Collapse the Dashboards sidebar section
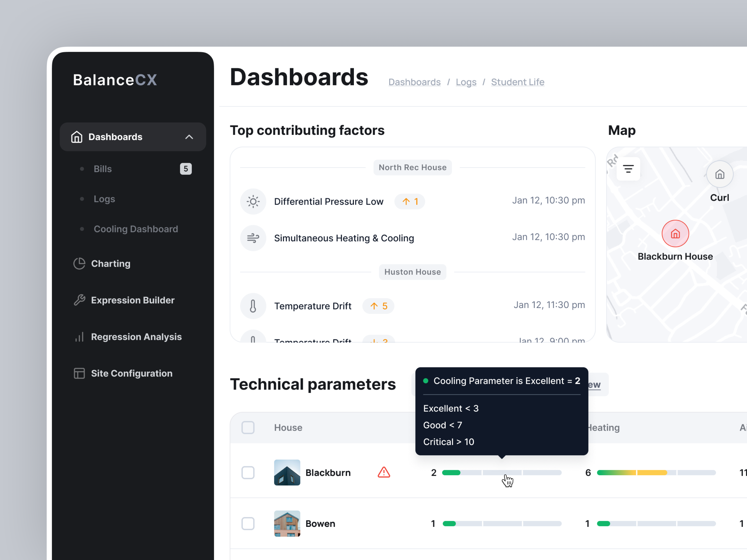Screen dimensions: 747x560 pos(189,137)
